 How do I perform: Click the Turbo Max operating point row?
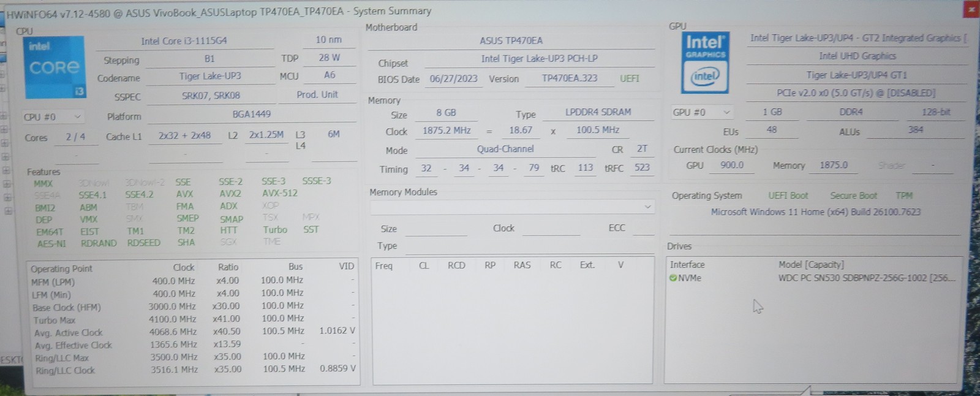coord(194,319)
